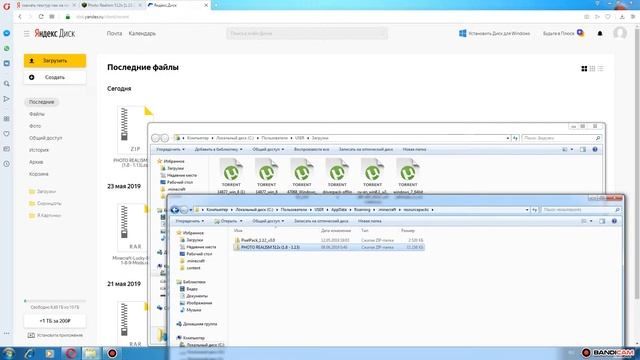This screenshot has height=360, width=640.
Task: Switch to small tiles view in Yandex Disk
Action: 592,69
